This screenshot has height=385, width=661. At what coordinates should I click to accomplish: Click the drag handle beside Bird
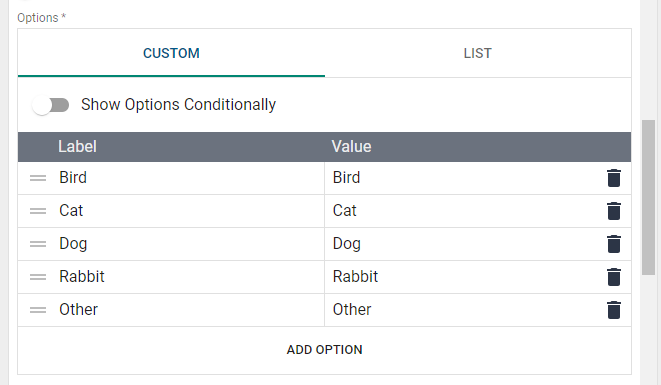(38, 178)
